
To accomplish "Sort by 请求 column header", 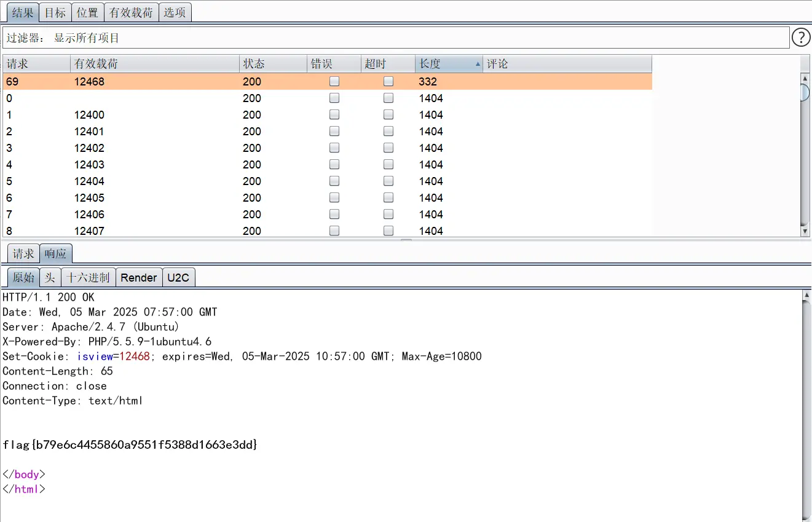I will pos(36,64).
